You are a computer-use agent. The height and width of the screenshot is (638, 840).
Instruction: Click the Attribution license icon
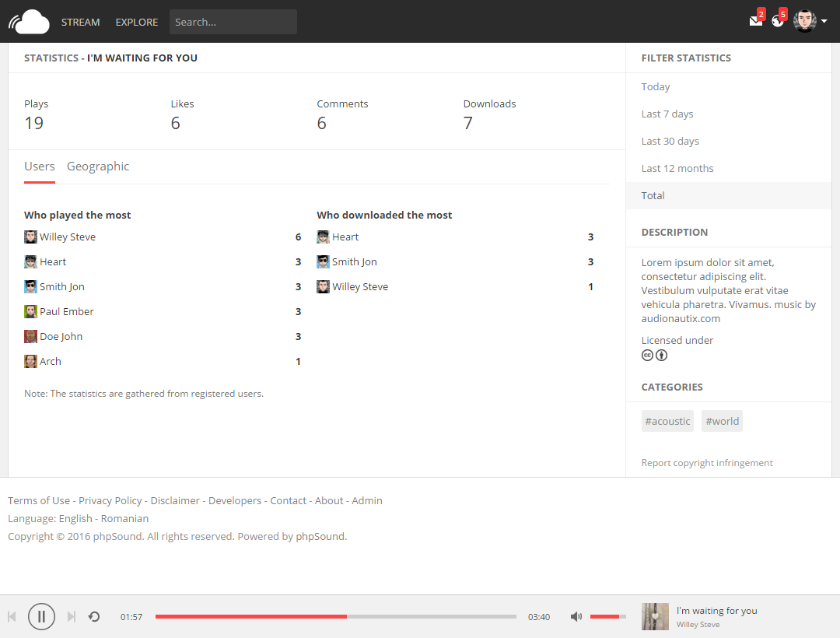pyautogui.click(x=661, y=355)
